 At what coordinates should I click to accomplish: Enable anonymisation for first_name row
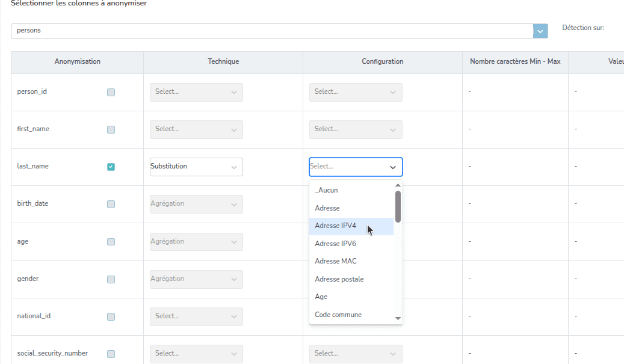point(111,129)
